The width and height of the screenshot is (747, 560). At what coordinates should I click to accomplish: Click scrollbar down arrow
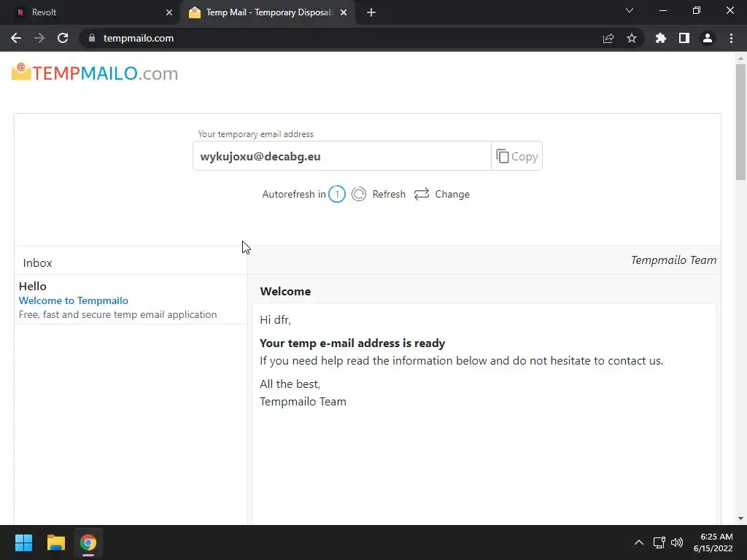(740, 518)
